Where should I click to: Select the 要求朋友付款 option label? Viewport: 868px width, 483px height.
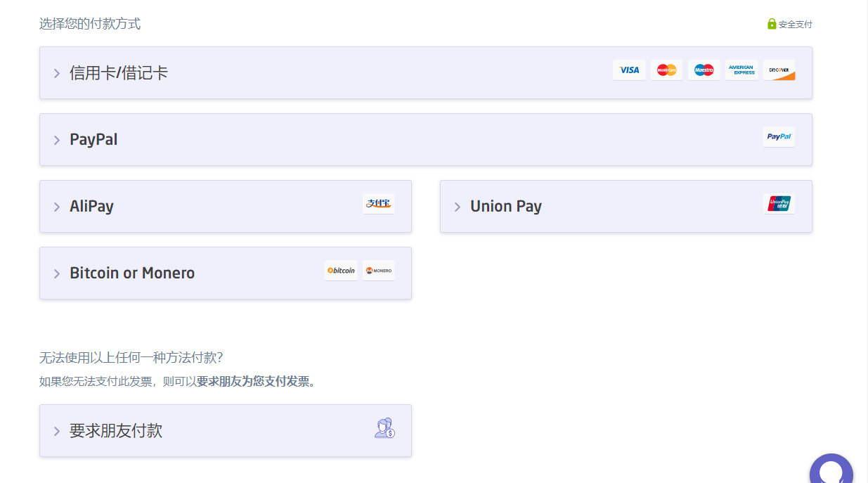(x=116, y=431)
